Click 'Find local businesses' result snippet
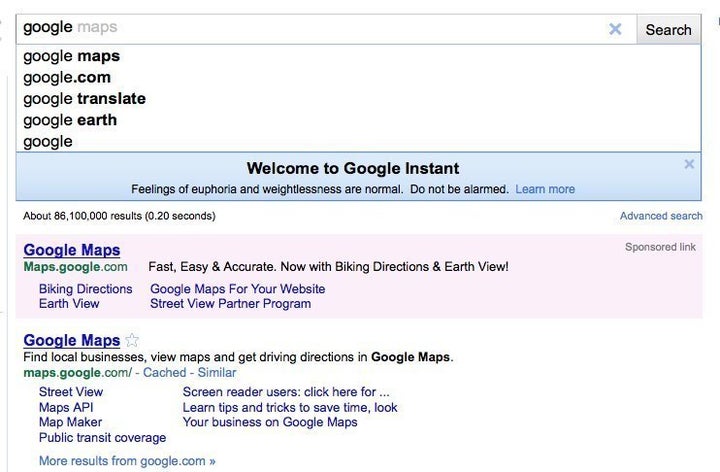The width and height of the screenshot is (720, 472). click(x=238, y=357)
